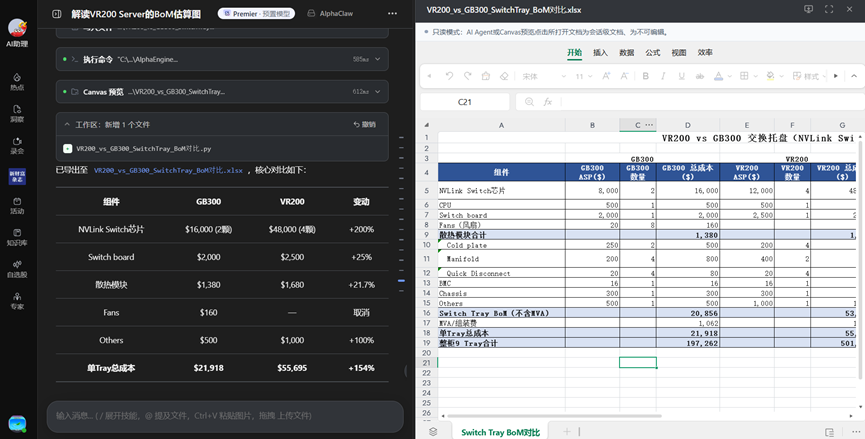Click the format painter icon
The image size is (865, 439).
(x=485, y=76)
